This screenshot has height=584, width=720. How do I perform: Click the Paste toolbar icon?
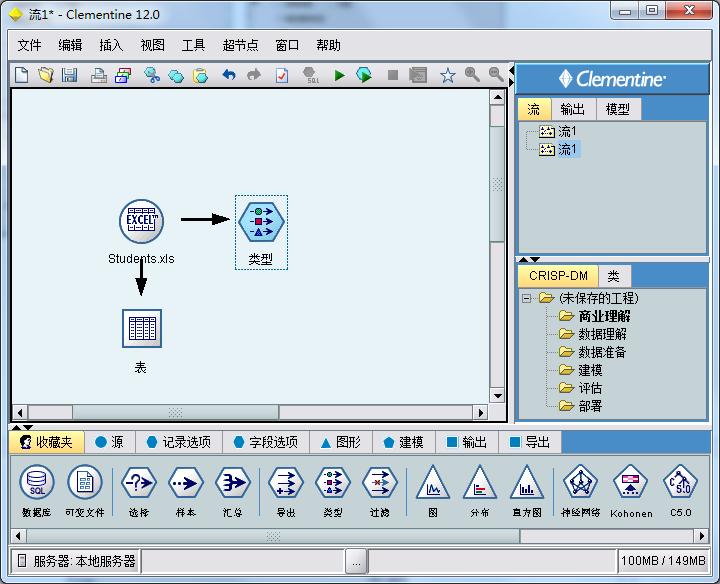(200, 75)
